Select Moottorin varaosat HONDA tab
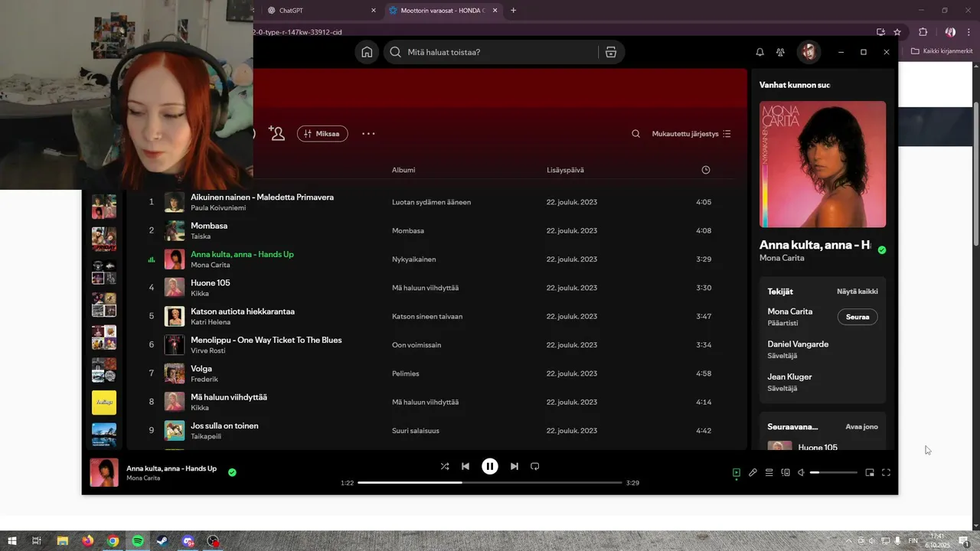This screenshot has width=980, height=551. (443, 11)
